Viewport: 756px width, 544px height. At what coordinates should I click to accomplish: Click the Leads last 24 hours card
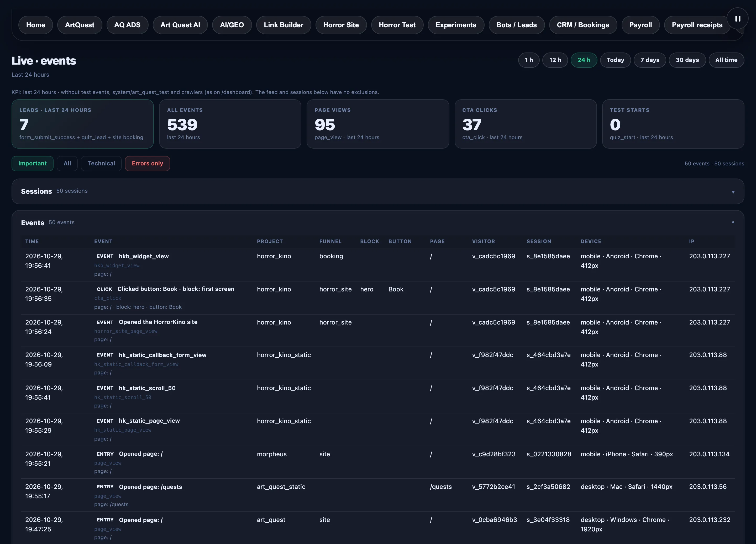(x=83, y=124)
